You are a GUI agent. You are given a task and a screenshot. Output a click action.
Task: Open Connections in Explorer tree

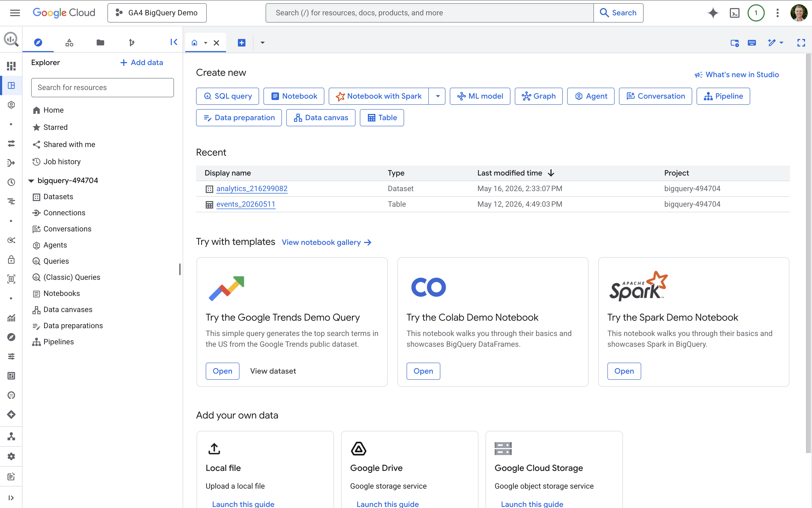tap(64, 213)
